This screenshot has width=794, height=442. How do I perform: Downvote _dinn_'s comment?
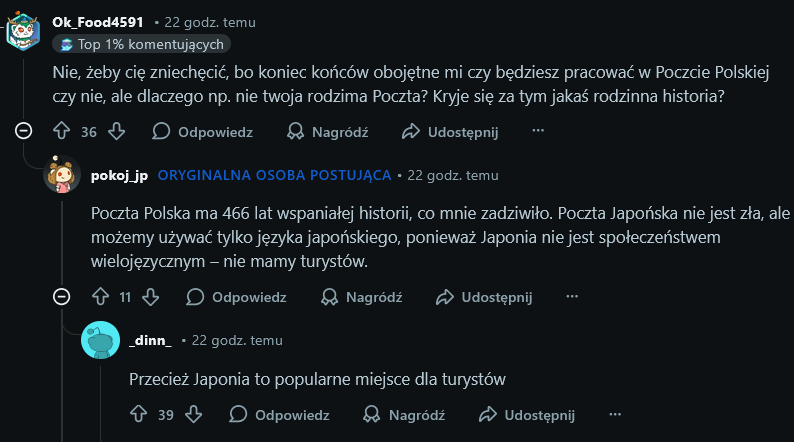pyautogui.click(x=193, y=414)
